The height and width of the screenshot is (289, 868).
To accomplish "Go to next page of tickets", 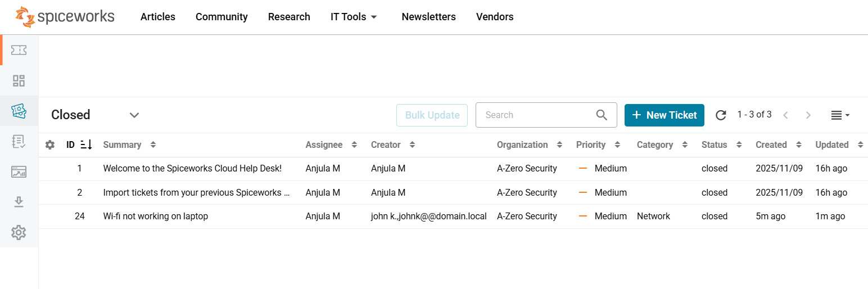I will 808,115.
